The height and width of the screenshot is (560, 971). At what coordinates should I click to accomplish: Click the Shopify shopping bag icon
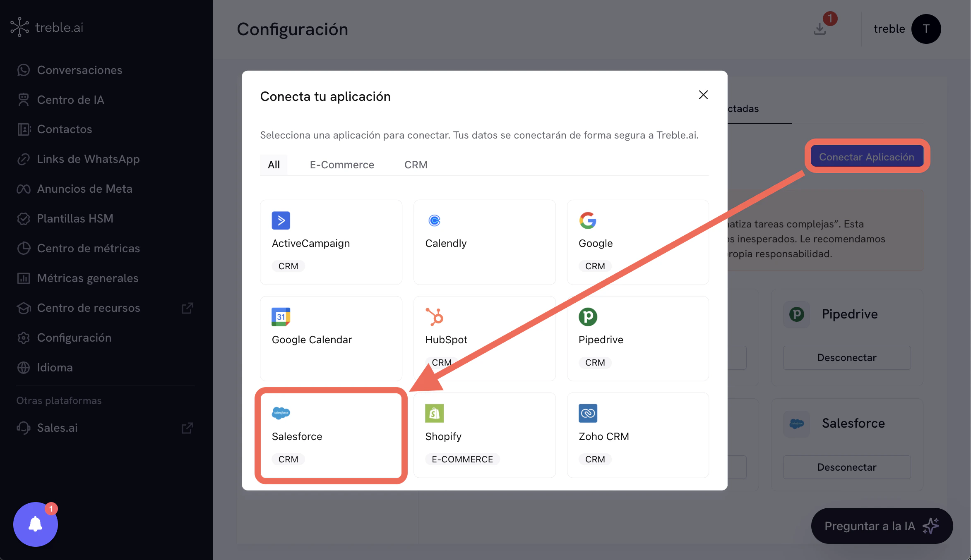tap(434, 414)
